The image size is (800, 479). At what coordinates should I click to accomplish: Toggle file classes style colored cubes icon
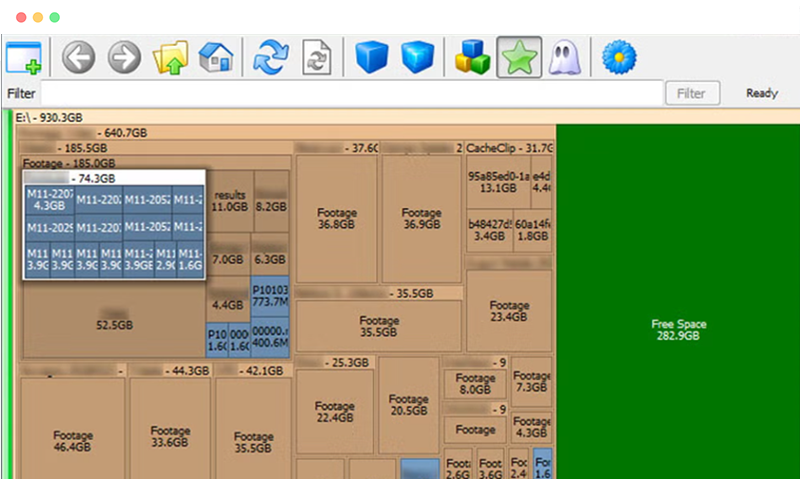point(473,58)
